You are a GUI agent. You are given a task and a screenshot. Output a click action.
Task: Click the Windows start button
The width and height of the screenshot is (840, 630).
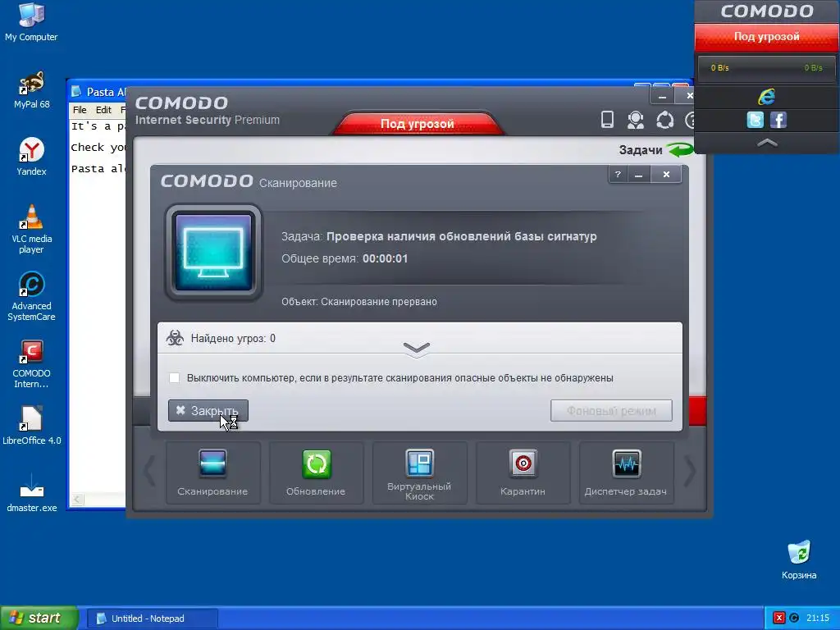click(39, 619)
